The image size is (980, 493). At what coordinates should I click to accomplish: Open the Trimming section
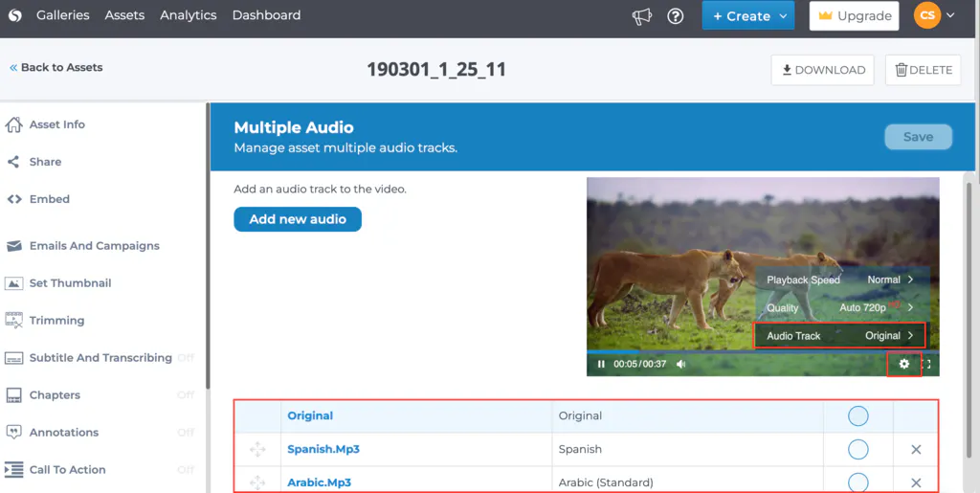(x=56, y=321)
